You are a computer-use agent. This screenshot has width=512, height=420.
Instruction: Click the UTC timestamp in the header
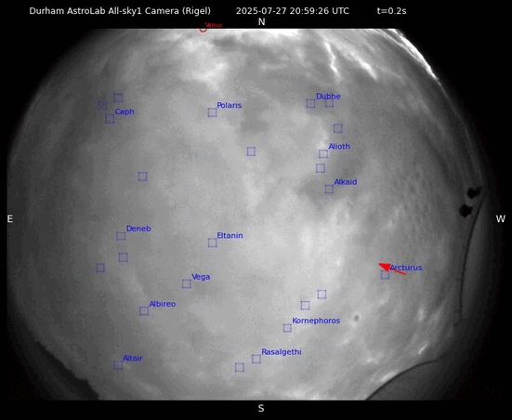tap(293, 11)
